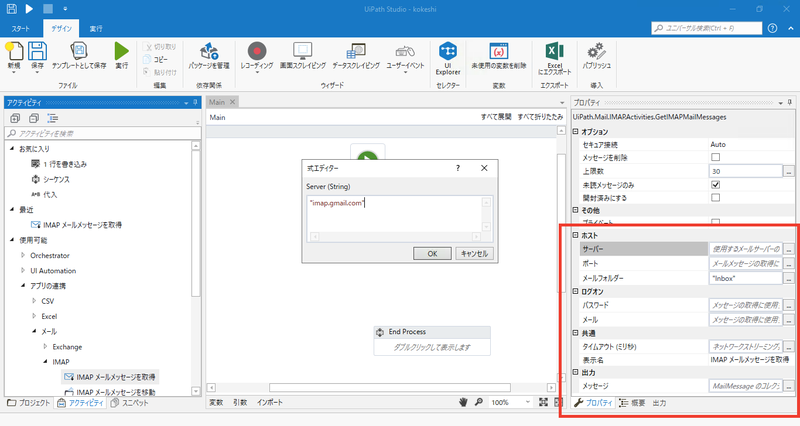Collapse the ログオン property section
Image resolution: width=800 pixels, height=426 pixels.
576,291
